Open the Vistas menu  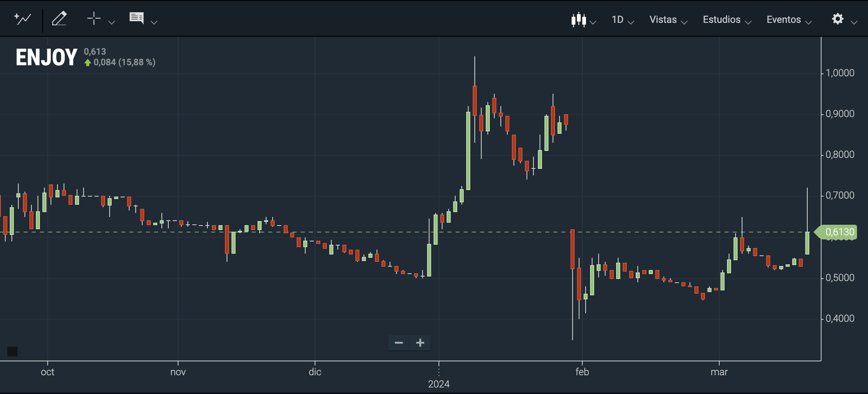tap(663, 20)
